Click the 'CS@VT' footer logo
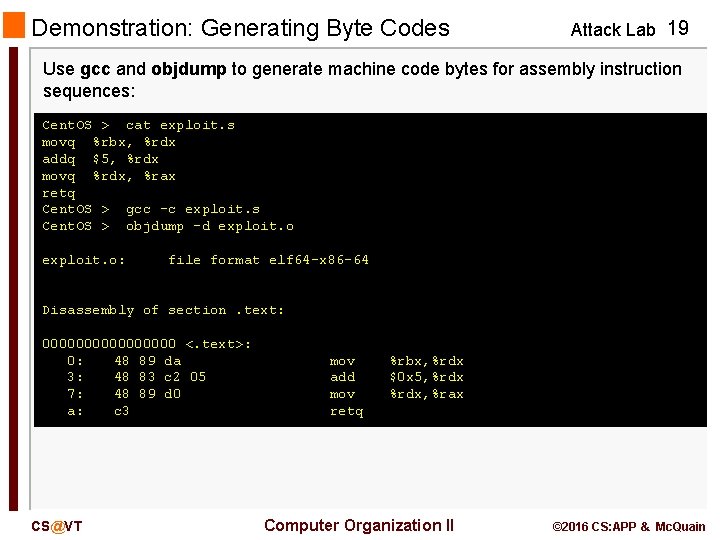 click(56, 526)
